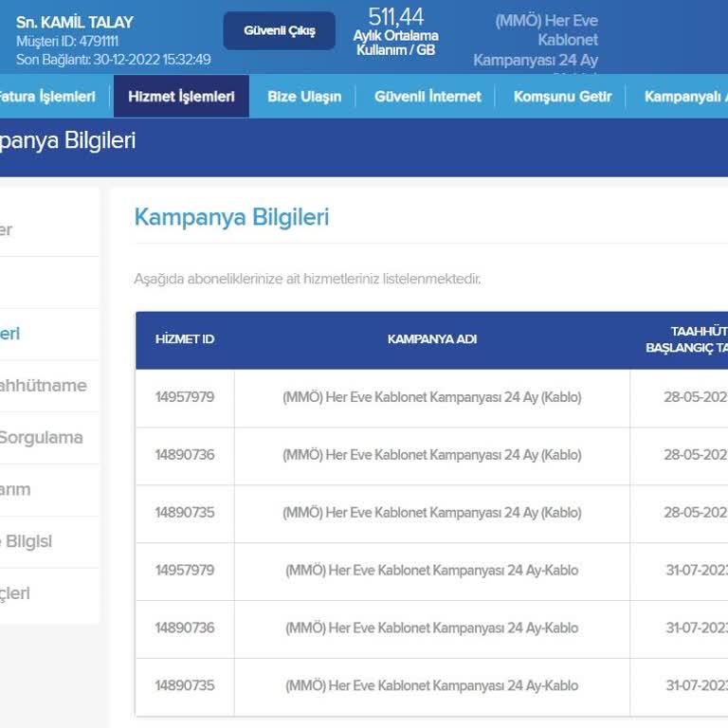Click the 28-05 start date beside the first 14957979
The height and width of the screenshot is (728, 728).
(696, 397)
